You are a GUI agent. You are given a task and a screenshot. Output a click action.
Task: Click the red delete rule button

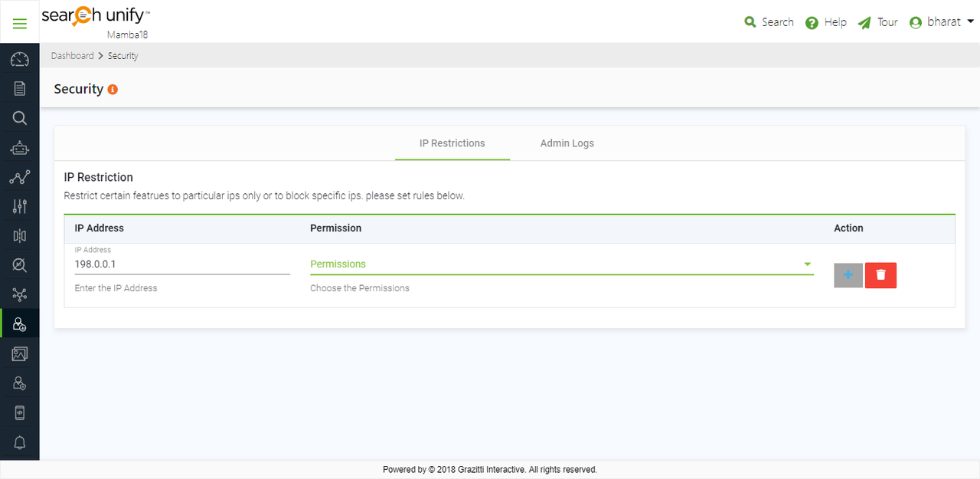(x=880, y=275)
